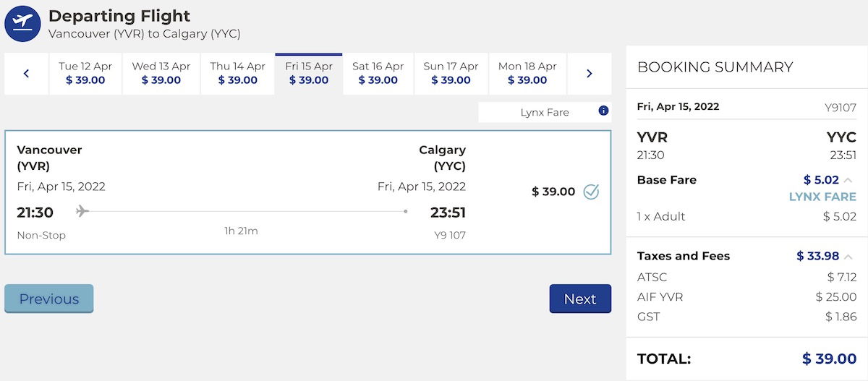
Task: Click the departing flight airplane icon
Action: click(22, 24)
